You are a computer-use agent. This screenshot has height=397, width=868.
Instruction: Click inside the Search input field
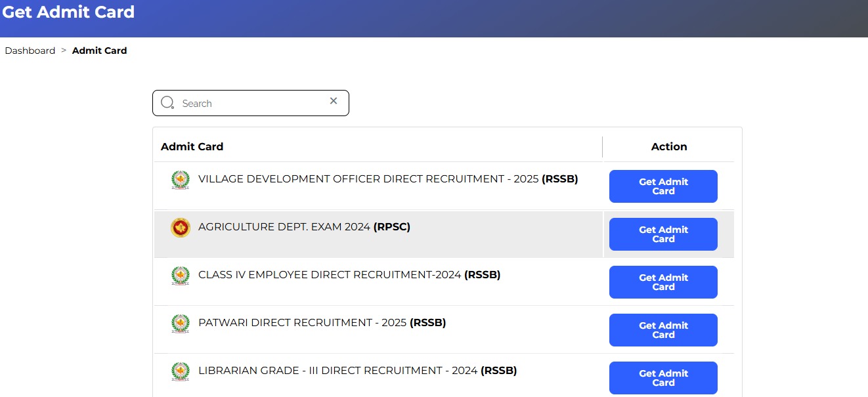click(x=250, y=103)
